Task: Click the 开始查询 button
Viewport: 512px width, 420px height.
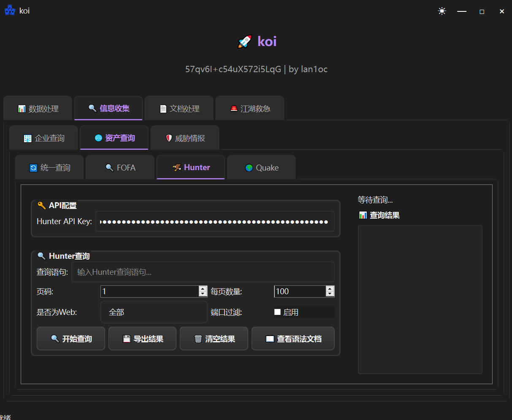Action: point(71,339)
